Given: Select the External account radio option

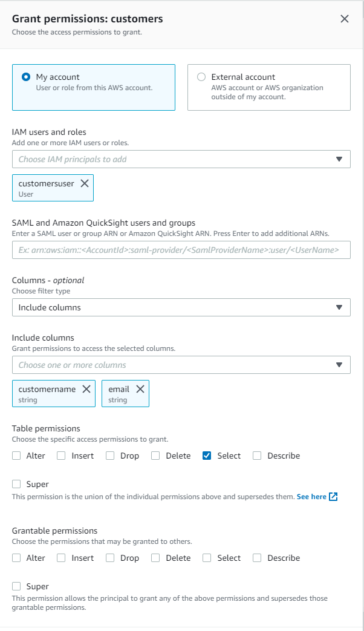Looking at the screenshot, I should pyautogui.click(x=201, y=77).
